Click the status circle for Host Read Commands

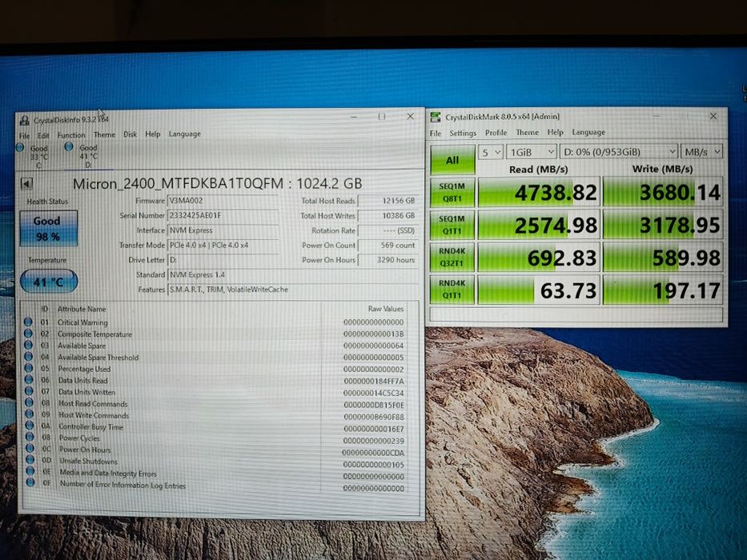pyautogui.click(x=30, y=402)
